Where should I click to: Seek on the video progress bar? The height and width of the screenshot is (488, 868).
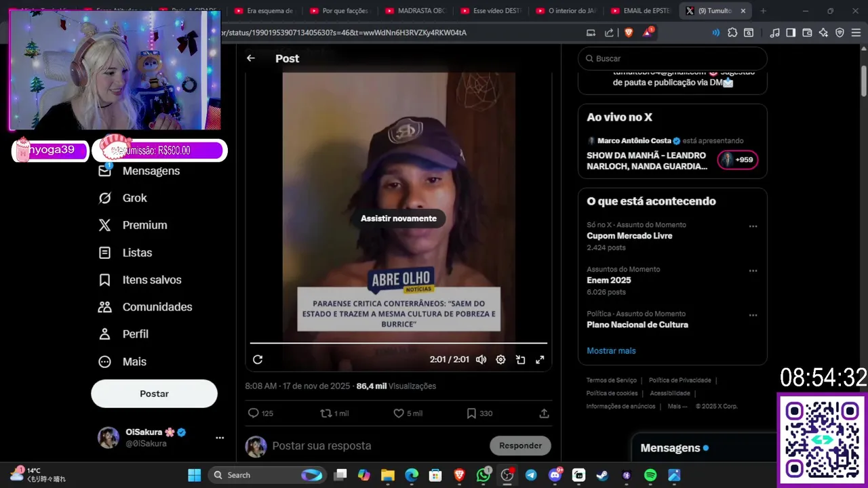coord(399,344)
